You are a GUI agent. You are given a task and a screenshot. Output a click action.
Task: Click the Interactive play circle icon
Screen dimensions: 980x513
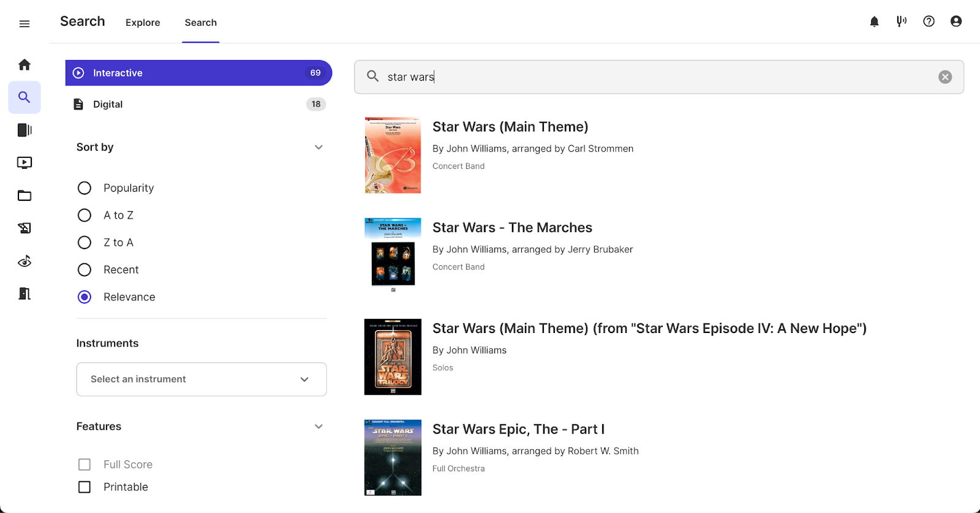click(78, 73)
